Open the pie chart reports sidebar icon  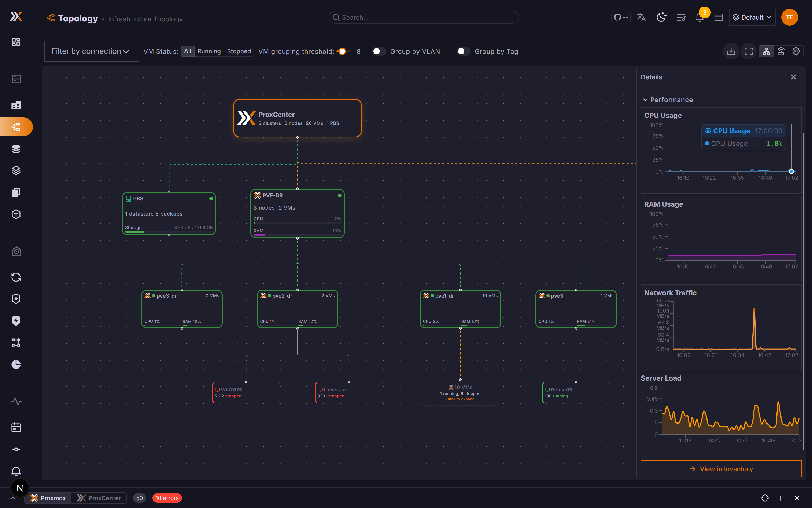(x=16, y=364)
